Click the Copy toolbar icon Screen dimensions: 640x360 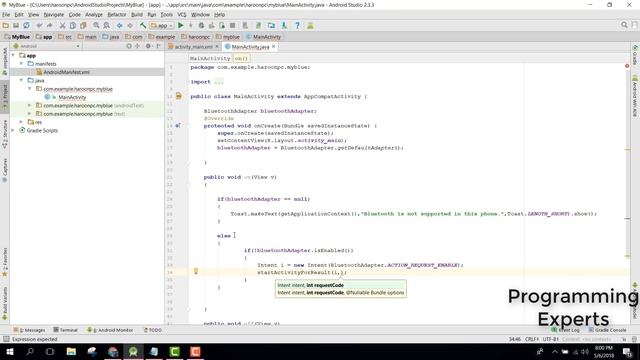point(73,26)
